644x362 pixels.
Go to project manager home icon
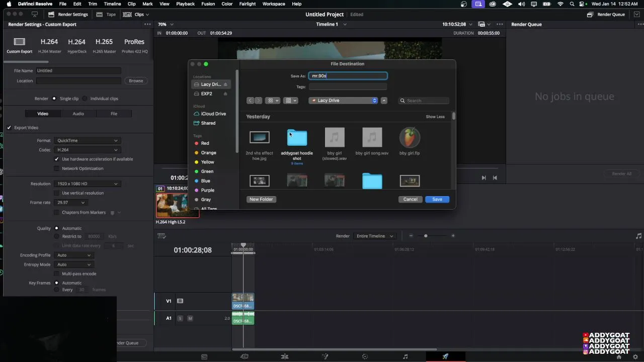click(x=619, y=357)
